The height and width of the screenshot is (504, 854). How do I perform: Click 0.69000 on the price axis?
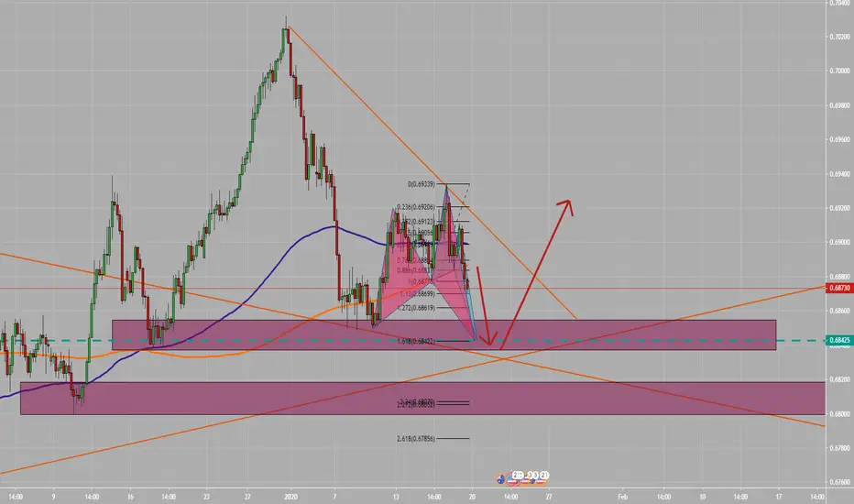839,243
